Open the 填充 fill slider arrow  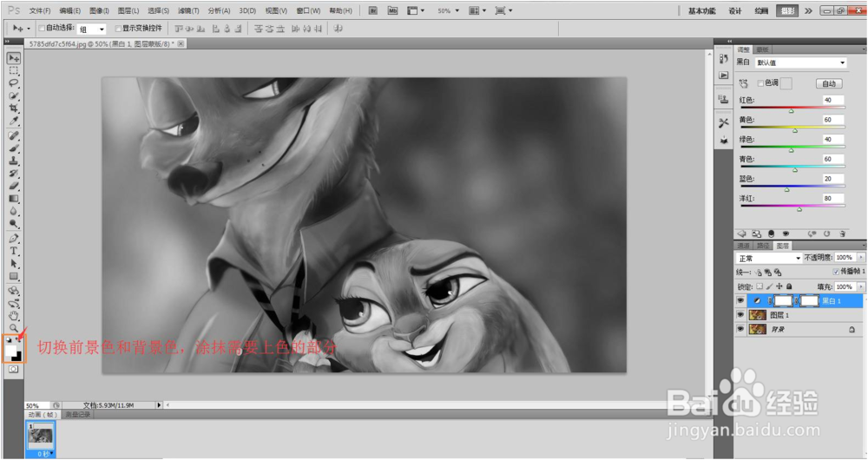point(861,286)
